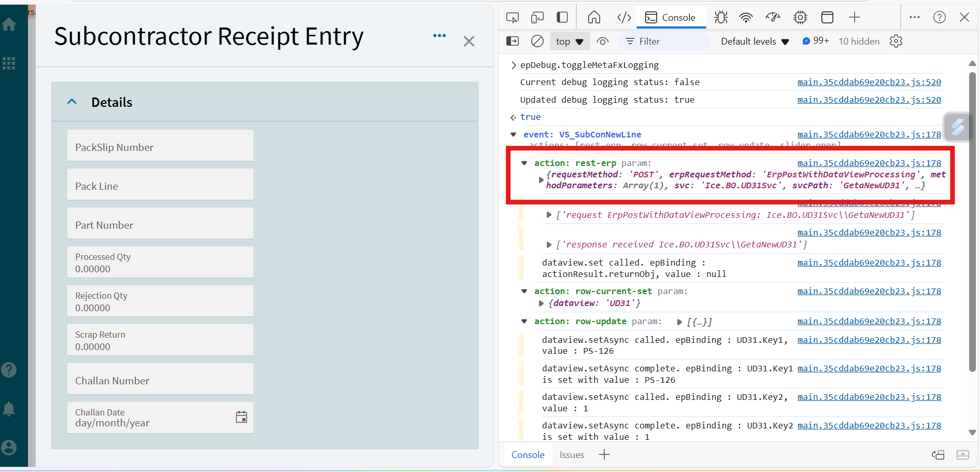This screenshot has height=472, width=980.
Task: Open the top context dropdown
Action: 570,41
